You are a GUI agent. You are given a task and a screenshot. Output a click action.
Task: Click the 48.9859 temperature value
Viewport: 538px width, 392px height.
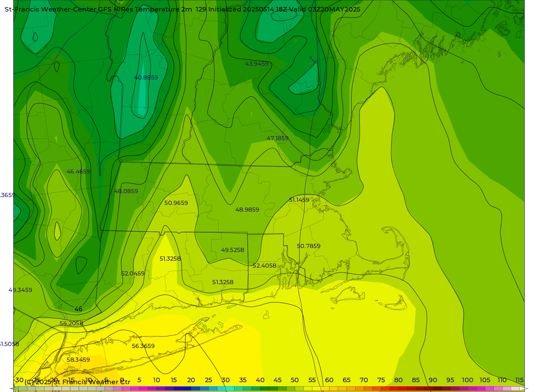(x=247, y=210)
